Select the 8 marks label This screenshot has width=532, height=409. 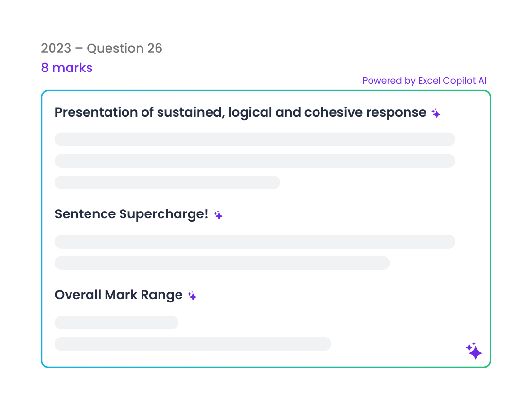(67, 68)
